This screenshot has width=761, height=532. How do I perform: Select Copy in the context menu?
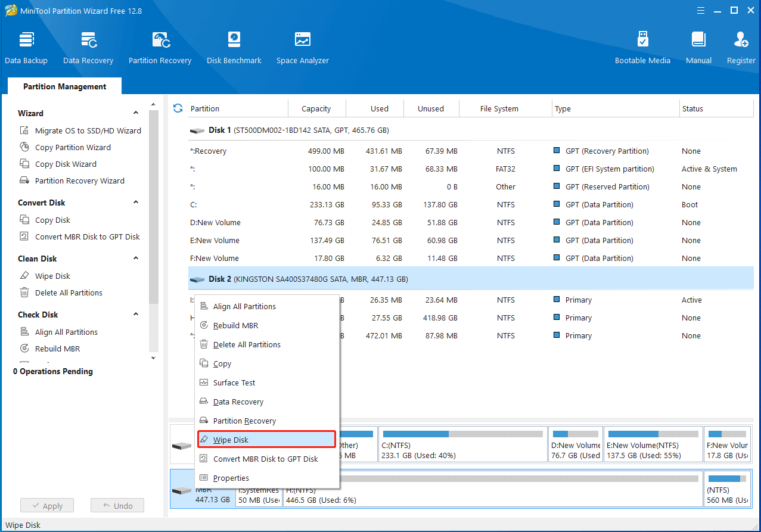click(267, 363)
